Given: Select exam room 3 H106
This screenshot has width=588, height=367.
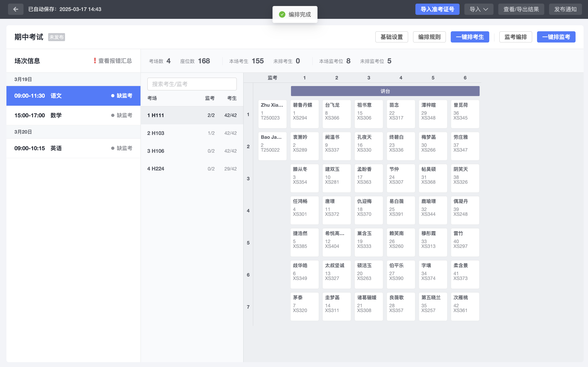Looking at the screenshot, I should coord(192,151).
